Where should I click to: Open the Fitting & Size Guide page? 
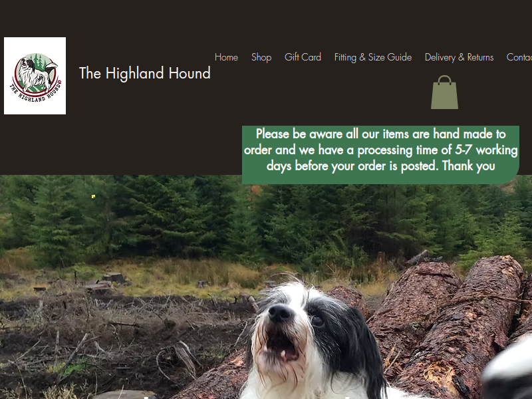pos(373,57)
